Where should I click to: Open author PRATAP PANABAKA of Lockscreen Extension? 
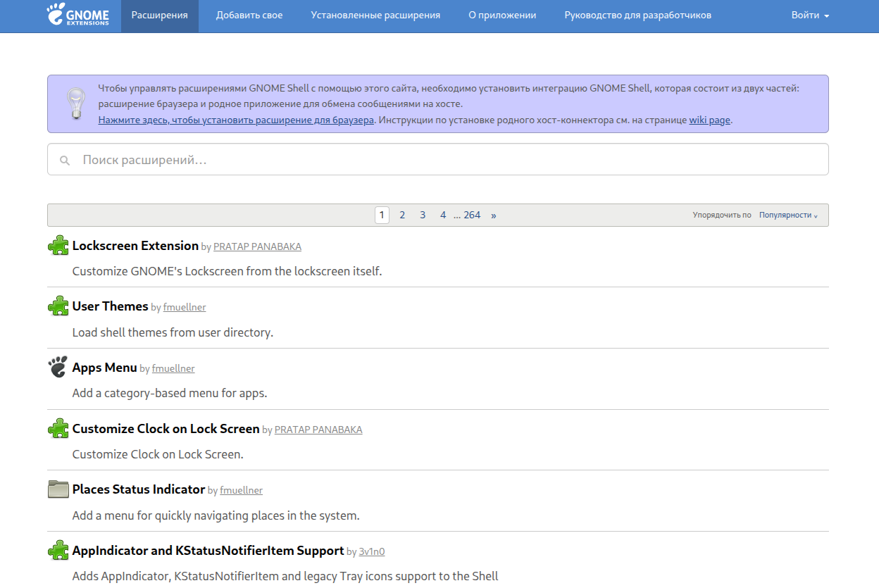pos(257,246)
